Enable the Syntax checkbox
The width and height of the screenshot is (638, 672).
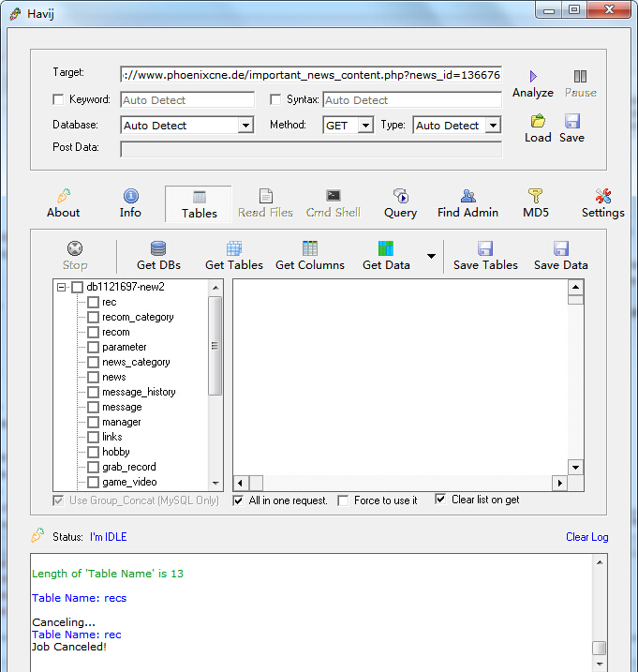[x=275, y=99]
